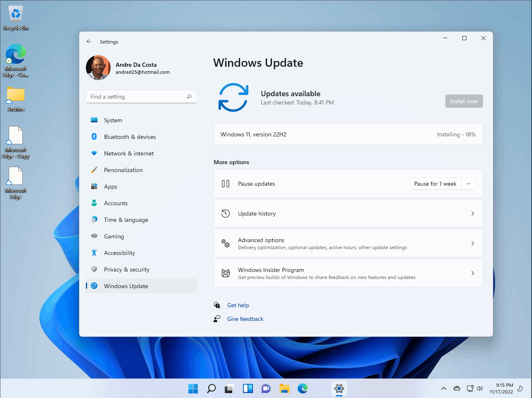This screenshot has width=532, height=398.
Task: Click the Windows Update page heading
Action: pos(258,63)
